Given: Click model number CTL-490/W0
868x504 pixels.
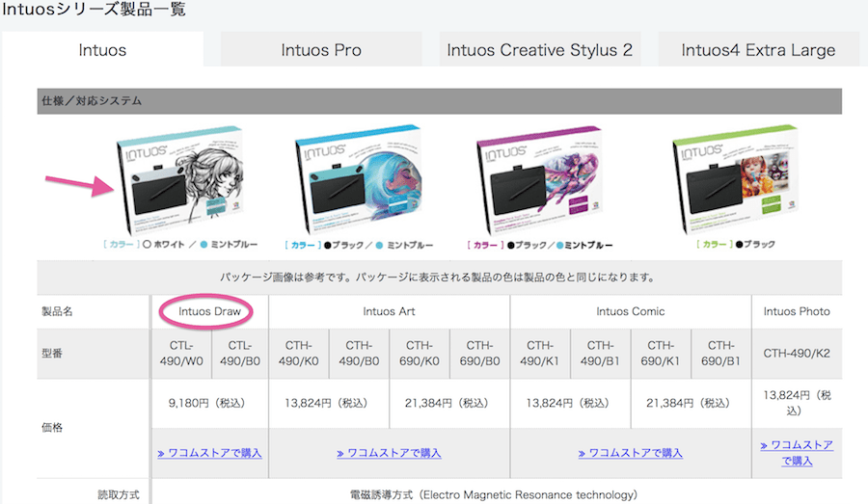Looking at the screenshot, I should click(181, 354).
